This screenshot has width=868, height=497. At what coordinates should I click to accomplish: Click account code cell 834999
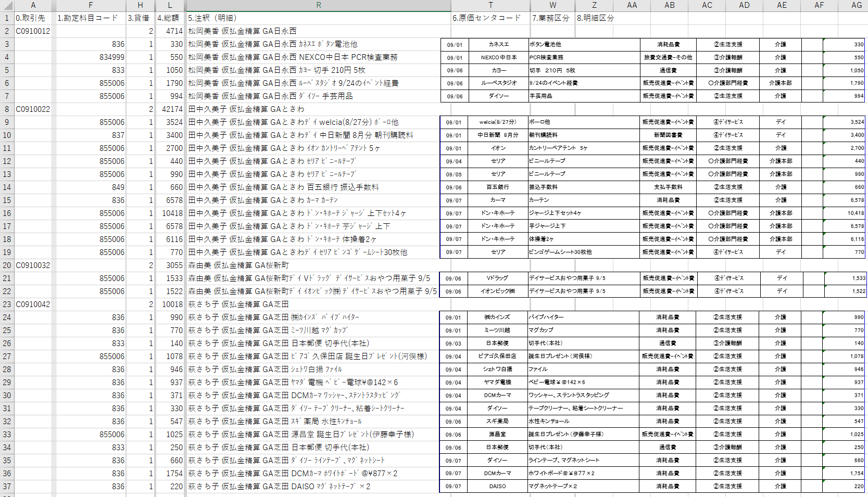(x=90, y=57)
